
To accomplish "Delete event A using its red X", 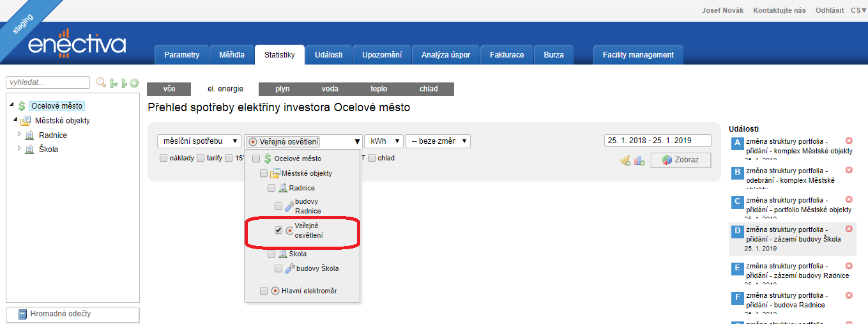I will (x=849, y=141).
